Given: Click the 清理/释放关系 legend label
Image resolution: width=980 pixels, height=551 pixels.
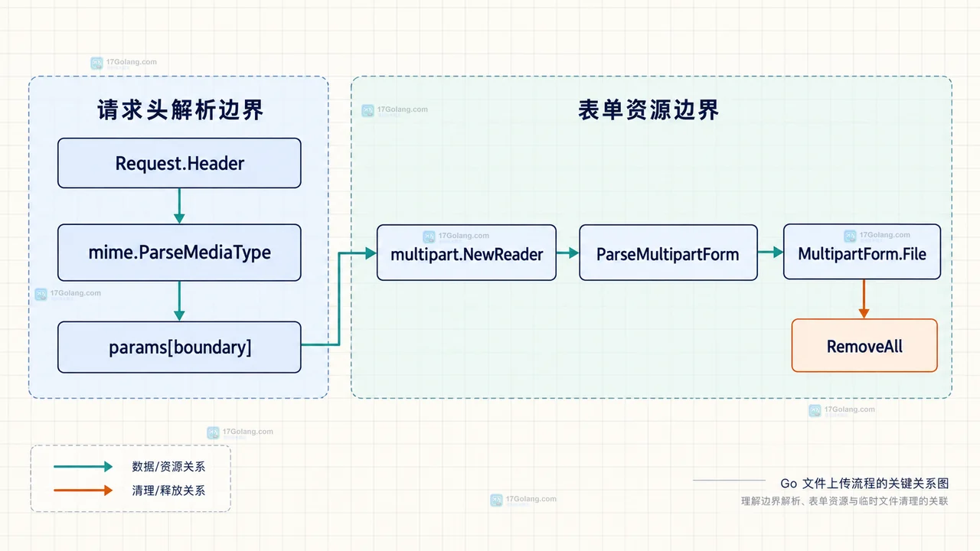Looking at the screenshot, I should 168,491.
